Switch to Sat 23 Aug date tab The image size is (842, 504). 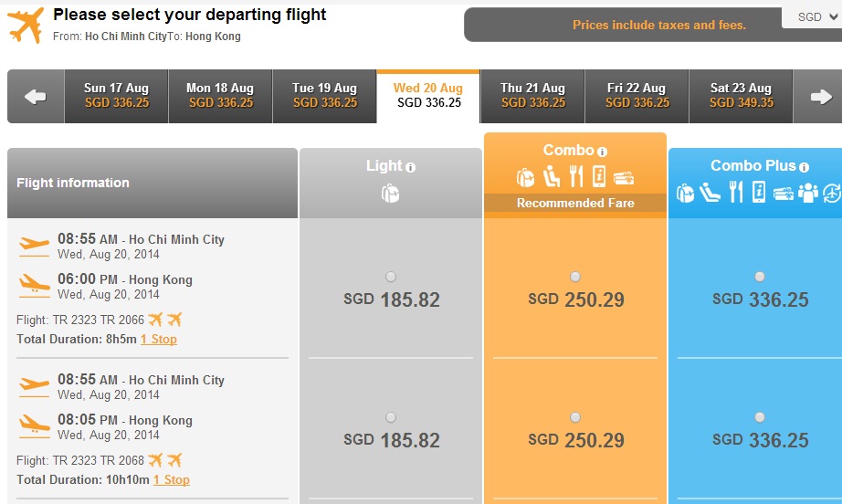tap(741, 97)
